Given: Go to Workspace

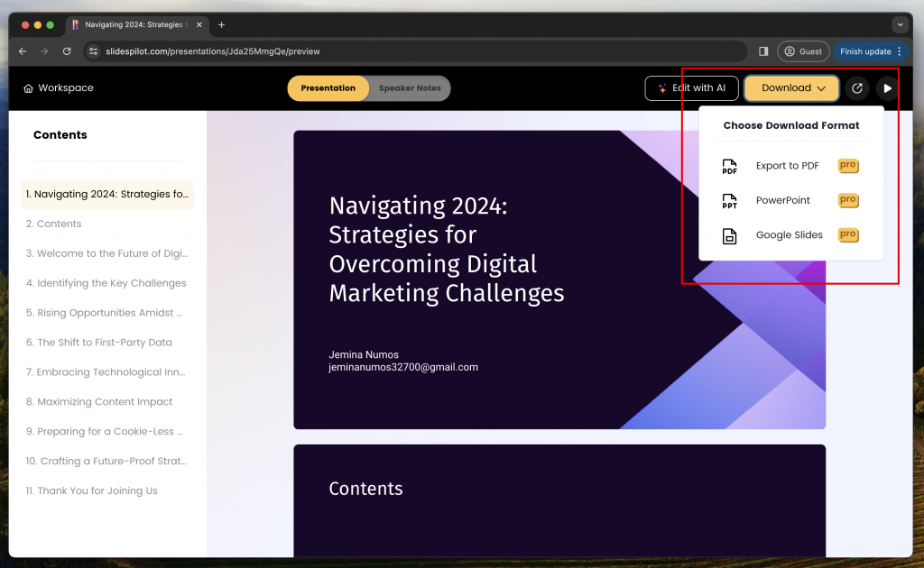Looking at the screenshot, I should coord(59,88).
